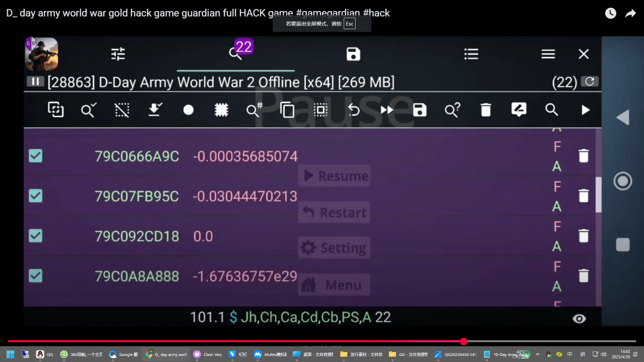Click value -0.00035685074
The height and width of the screenshot is (362, 644).
245,156
